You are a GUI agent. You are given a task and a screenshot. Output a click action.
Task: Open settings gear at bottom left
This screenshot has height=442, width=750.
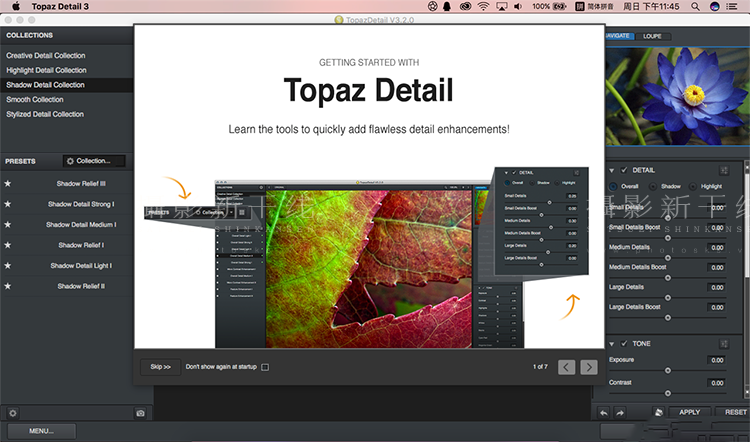click(x=12, y=413)
